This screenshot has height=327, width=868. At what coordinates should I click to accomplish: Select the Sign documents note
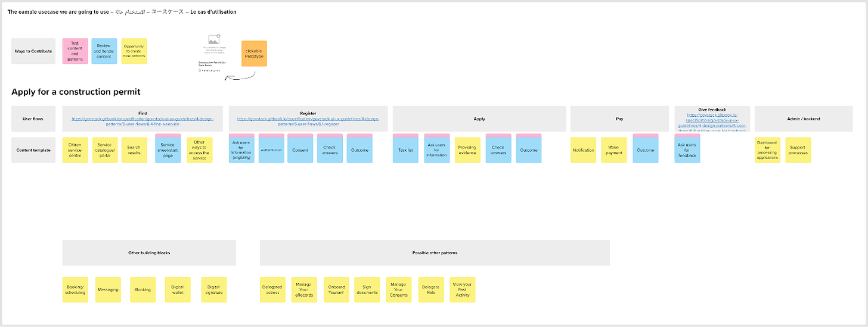click(x=367, y=289)
